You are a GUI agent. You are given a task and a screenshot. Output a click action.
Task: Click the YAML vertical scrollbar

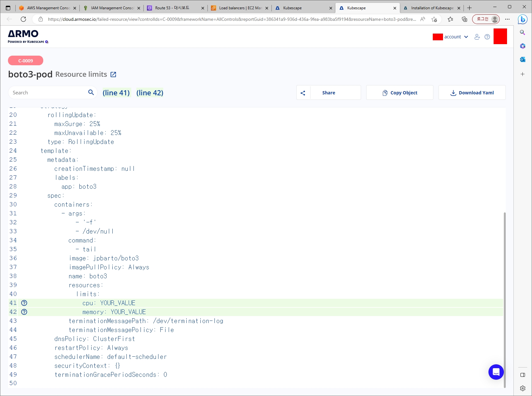[x=505, y=299]
